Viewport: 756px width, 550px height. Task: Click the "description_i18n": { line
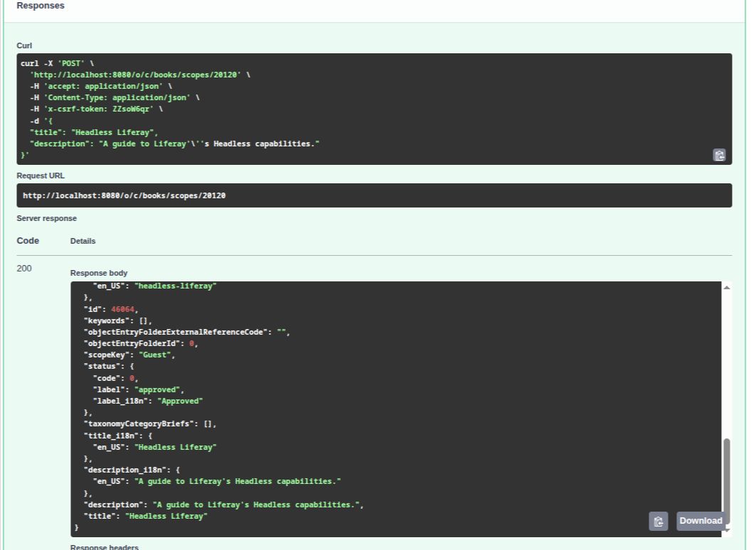[x=132, y=470]
